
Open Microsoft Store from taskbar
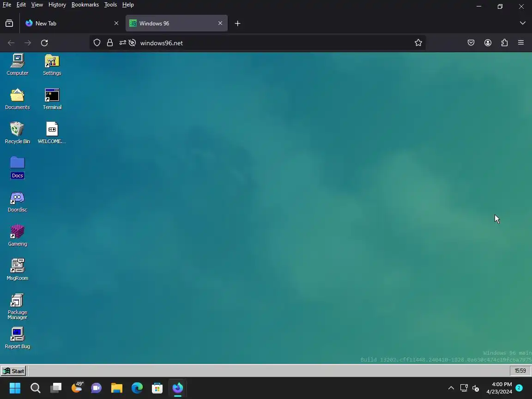(x=157, y=388)
